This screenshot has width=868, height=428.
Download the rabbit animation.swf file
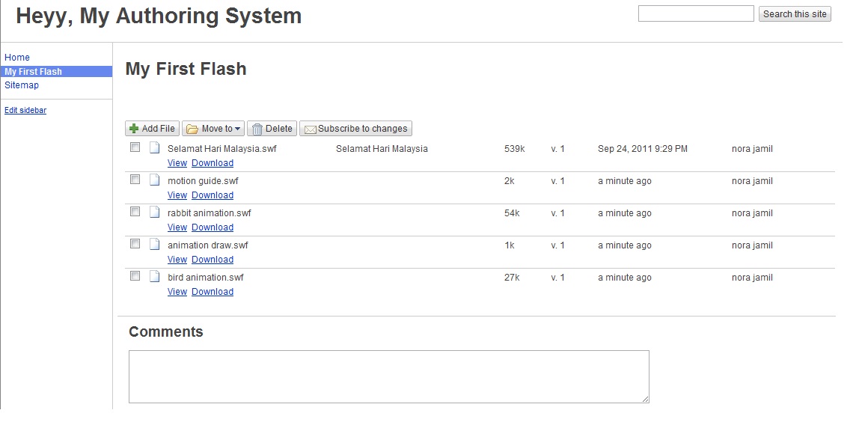(213, 227)
